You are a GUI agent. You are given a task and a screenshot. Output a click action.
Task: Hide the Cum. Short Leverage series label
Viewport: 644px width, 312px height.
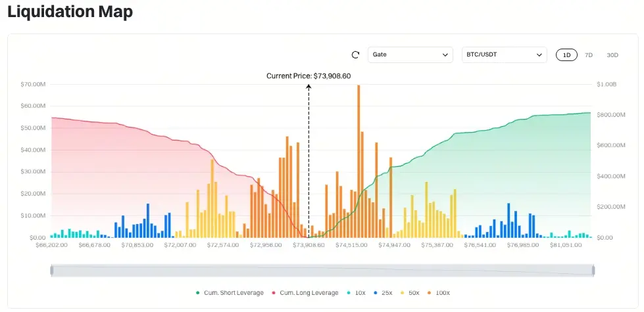(x=234, y=293)
